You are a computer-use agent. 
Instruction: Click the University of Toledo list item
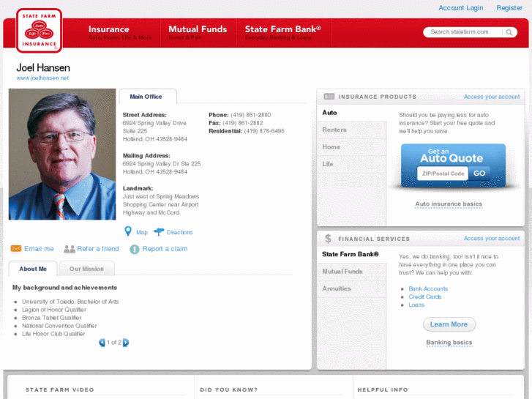[x=70, y=302]
